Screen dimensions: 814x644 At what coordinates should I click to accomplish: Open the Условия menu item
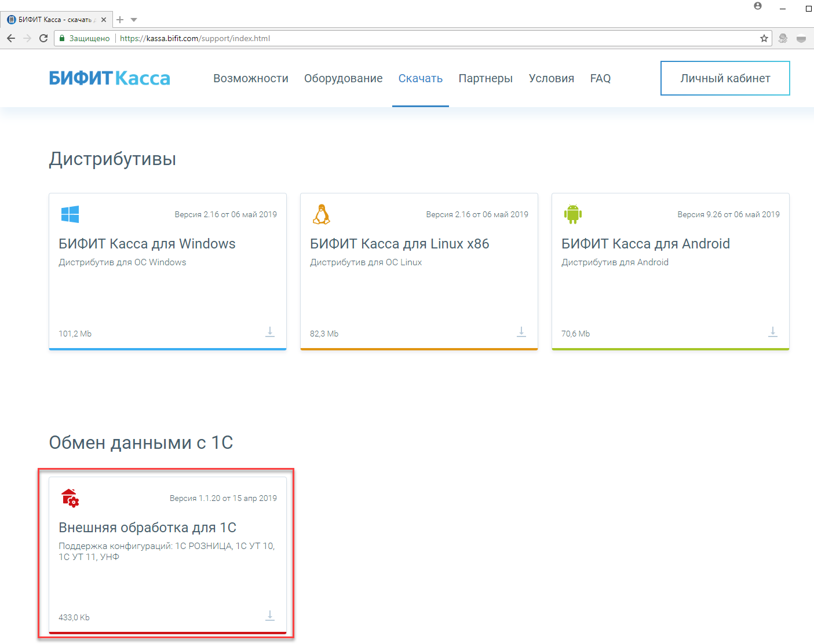click(x=552, y=78)
